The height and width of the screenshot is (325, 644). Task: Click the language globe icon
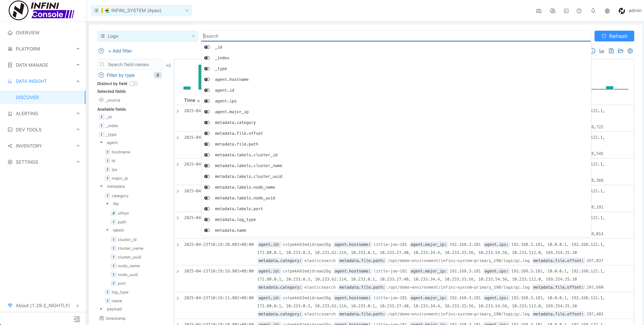tap(607, 11)
